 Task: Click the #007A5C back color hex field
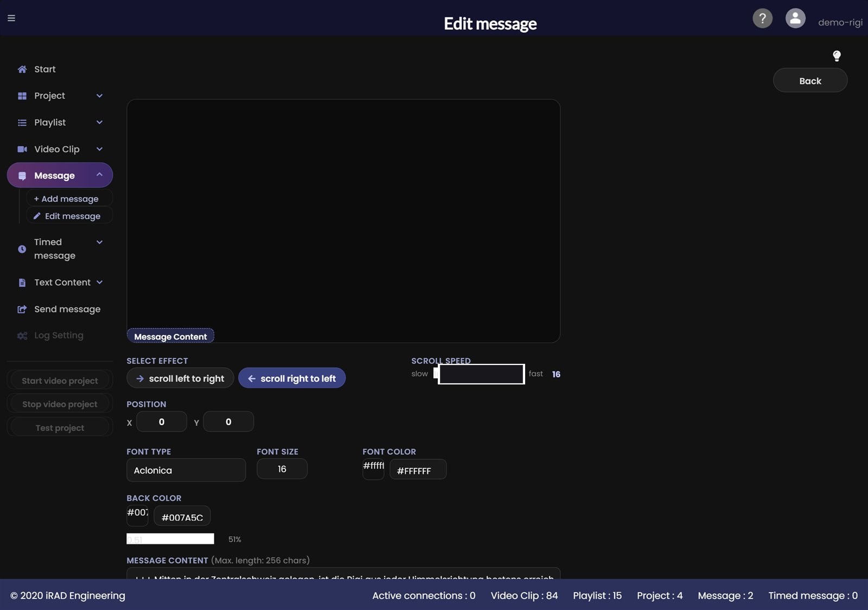click(182, 516)
